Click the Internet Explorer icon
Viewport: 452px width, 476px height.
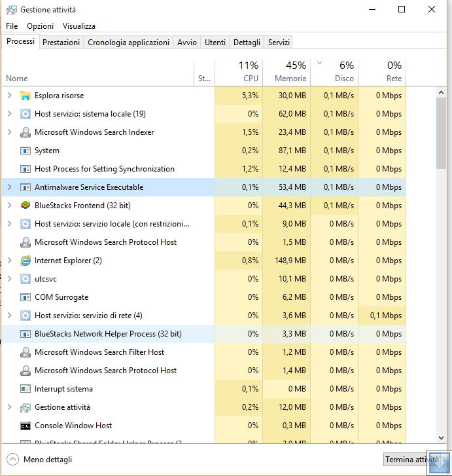(x=26, y=261)
